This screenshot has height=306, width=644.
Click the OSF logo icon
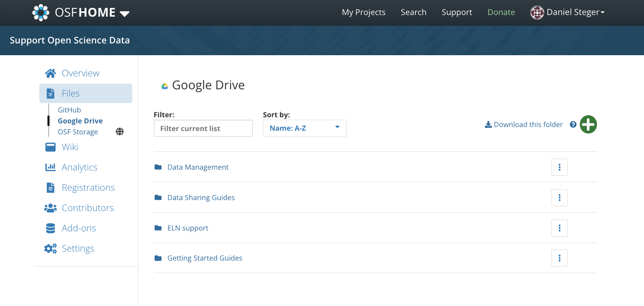pos(41,13)
